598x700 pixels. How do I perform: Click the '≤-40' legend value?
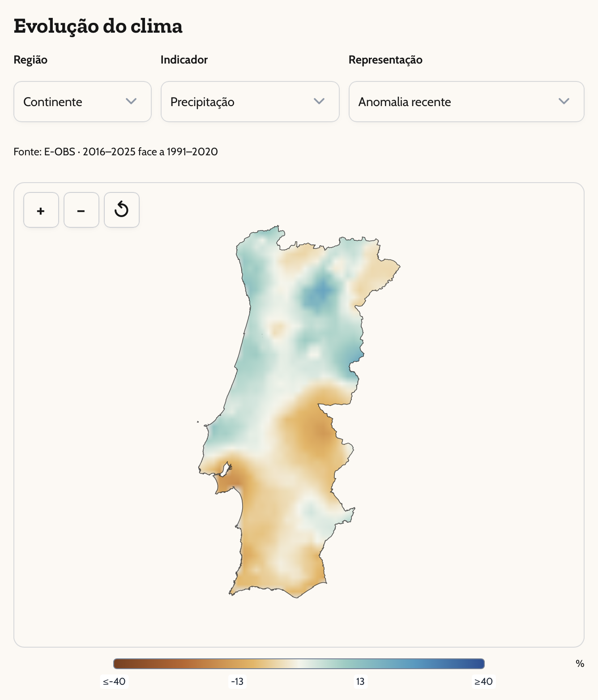[114, 682]
